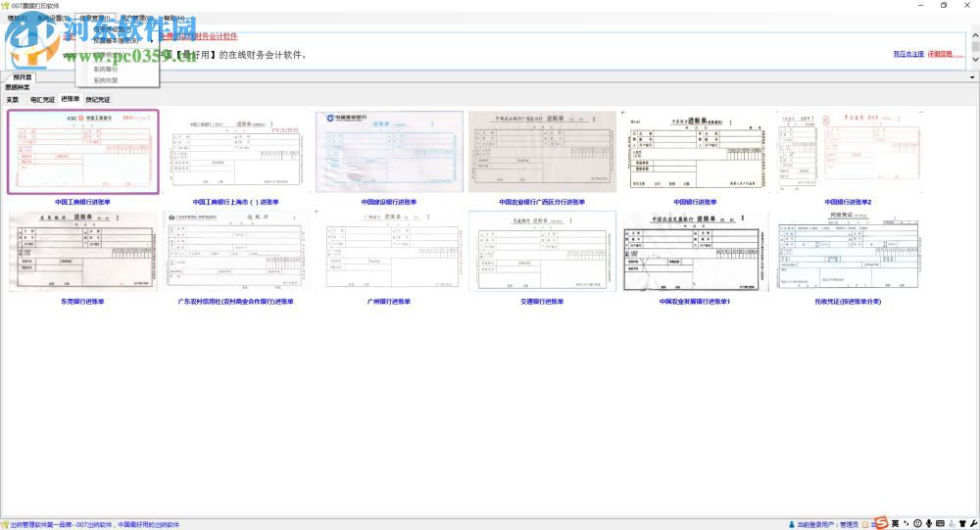The image size is (980, 530).
Task: Switch to the 进账单 tab
Action: (70, 99)
